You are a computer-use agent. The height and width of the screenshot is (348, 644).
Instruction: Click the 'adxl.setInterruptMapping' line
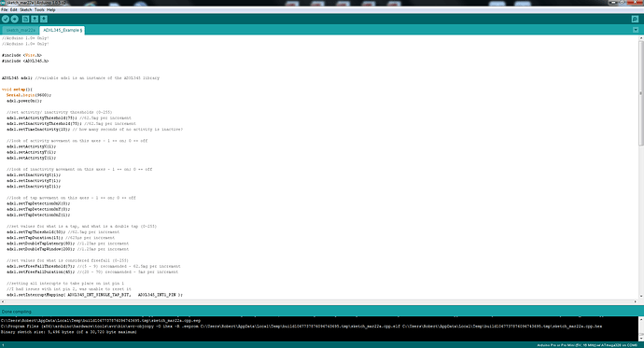click(94, 295)
